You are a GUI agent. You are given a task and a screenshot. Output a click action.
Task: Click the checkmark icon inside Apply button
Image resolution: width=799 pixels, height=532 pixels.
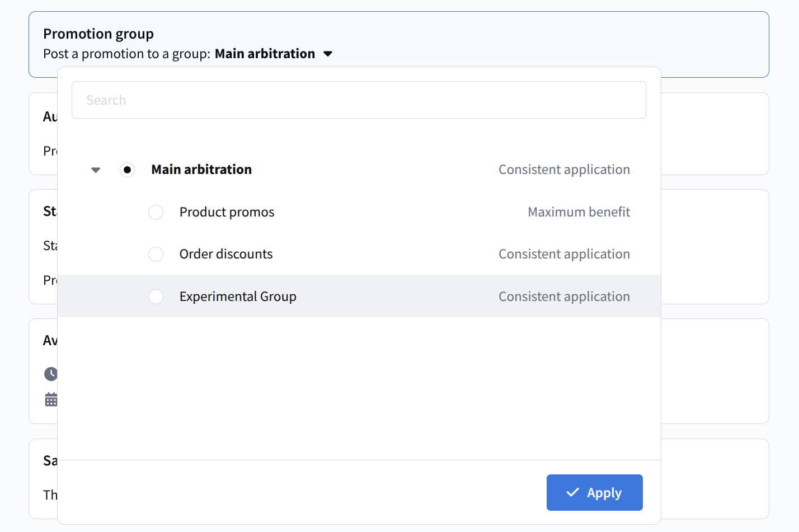[572, 492]
